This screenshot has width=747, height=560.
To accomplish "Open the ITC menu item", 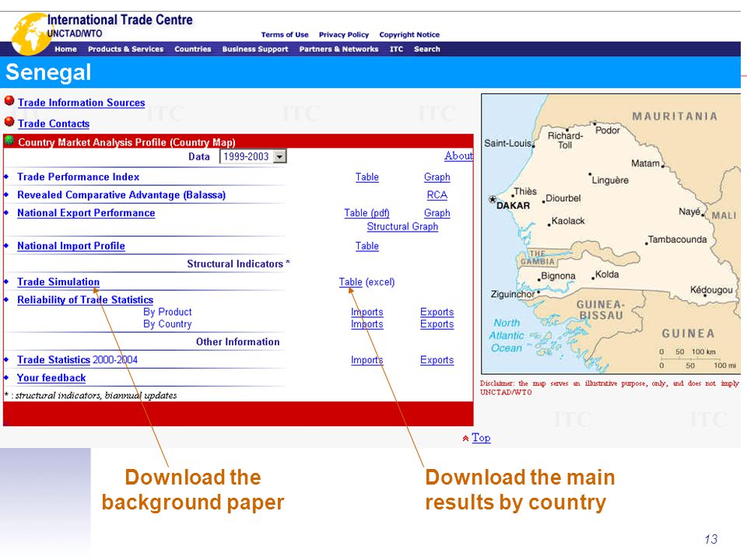I will click(396, 49).
